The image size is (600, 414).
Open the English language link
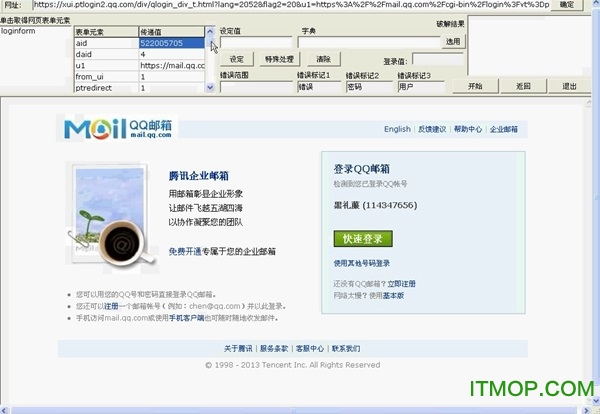[397, 129]
